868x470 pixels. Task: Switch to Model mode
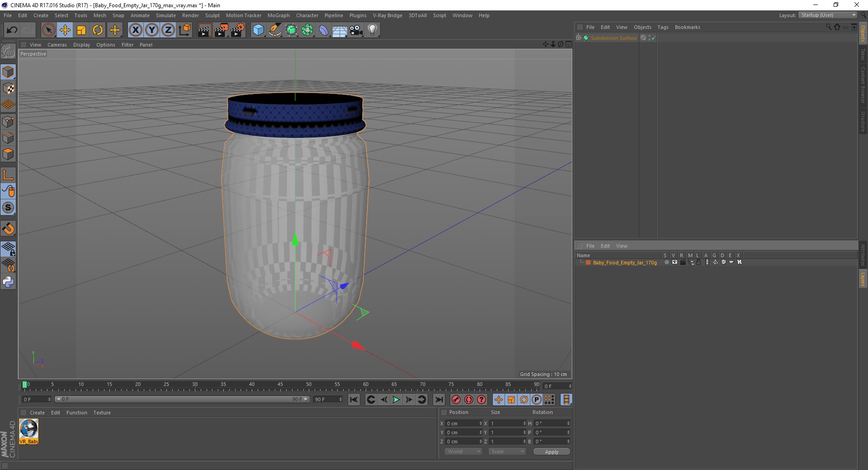(x=8, y=72)
